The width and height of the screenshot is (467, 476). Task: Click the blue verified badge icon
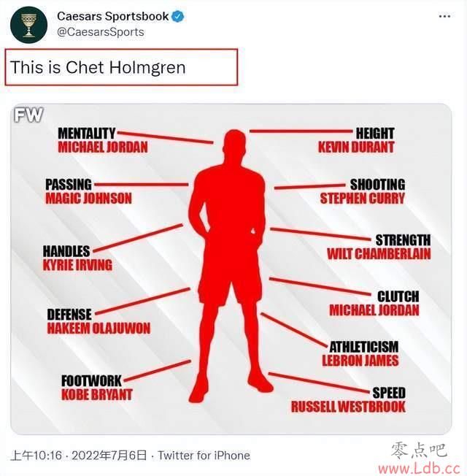pos(178,16)
